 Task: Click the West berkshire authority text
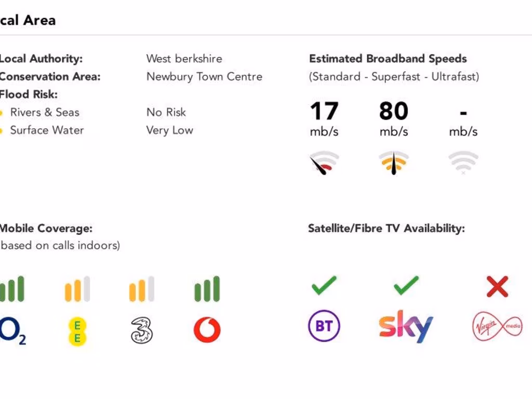coord(184,59)
